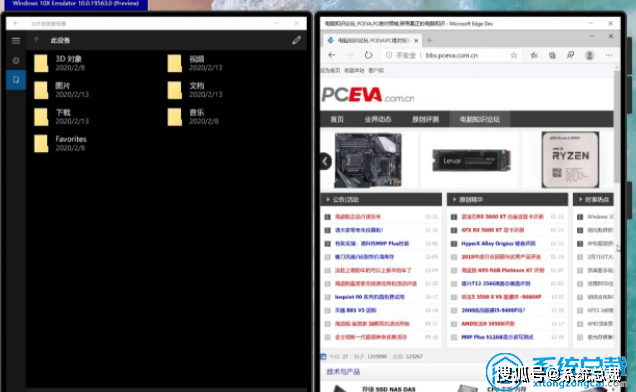
Task: Add page to favorites star icon
Action: (x=514, y=55)
